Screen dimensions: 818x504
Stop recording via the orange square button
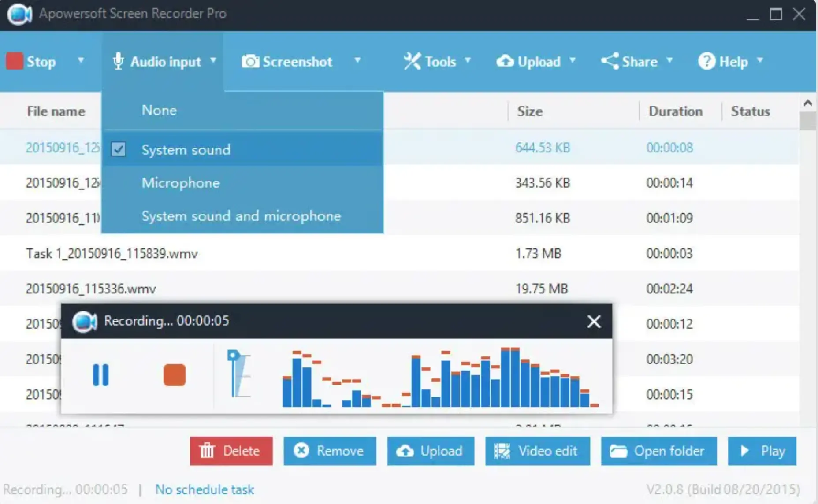pos(174,375)
